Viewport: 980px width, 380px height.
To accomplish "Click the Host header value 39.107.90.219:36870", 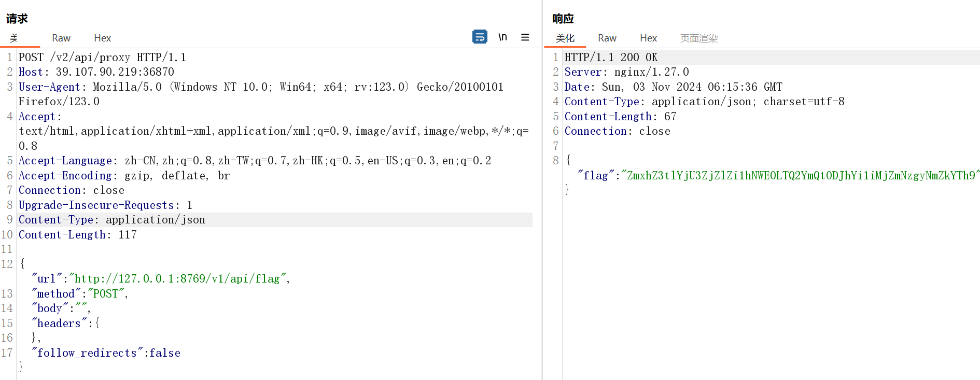I will 115,72.
